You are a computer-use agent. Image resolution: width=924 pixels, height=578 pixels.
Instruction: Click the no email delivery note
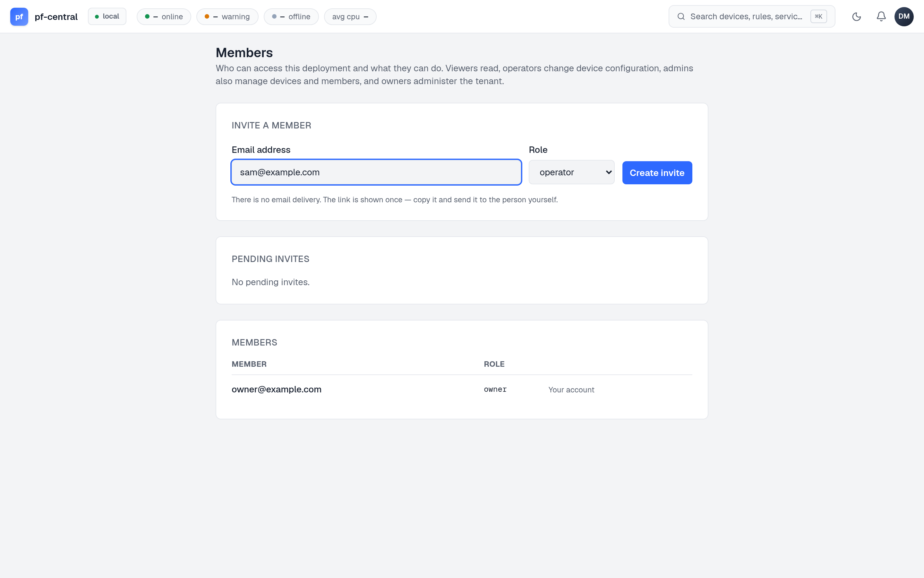[x=394, y=199]
